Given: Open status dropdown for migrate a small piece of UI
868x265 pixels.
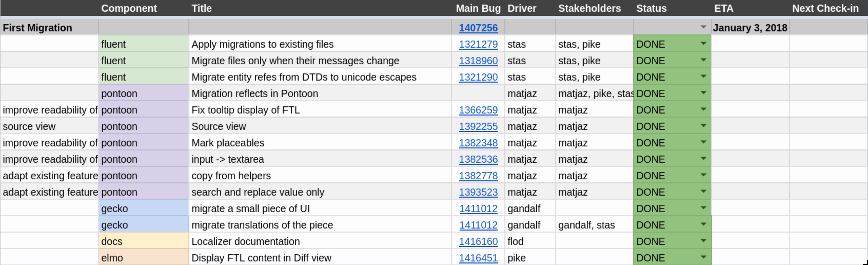Looking at the screenshot, I should 703,208.
